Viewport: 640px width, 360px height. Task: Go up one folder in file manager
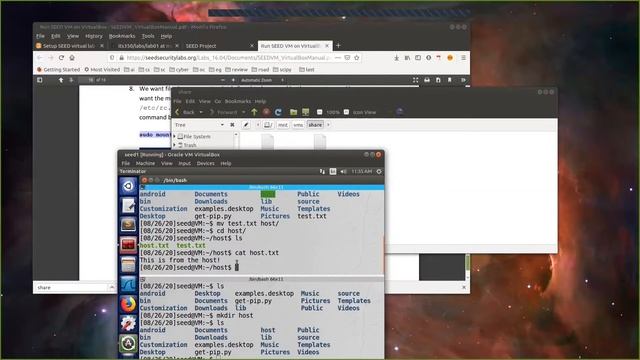[x=254, y=112]
